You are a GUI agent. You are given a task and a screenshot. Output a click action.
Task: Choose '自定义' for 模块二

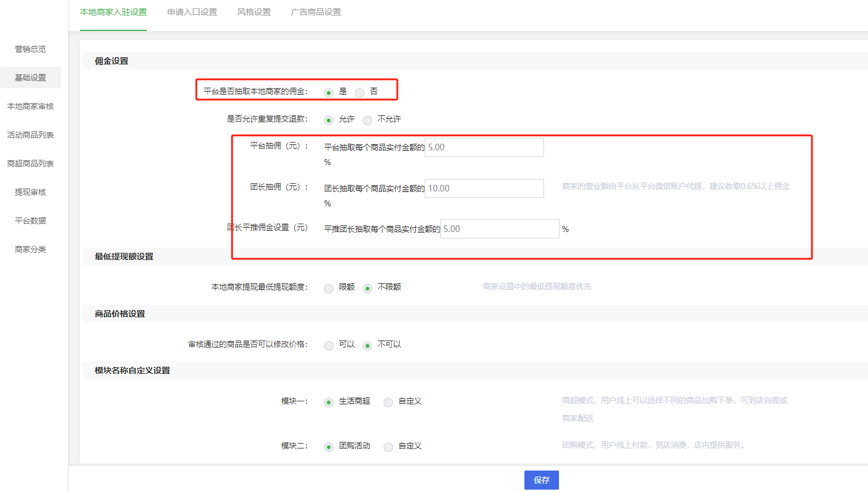tap(388, 447)
